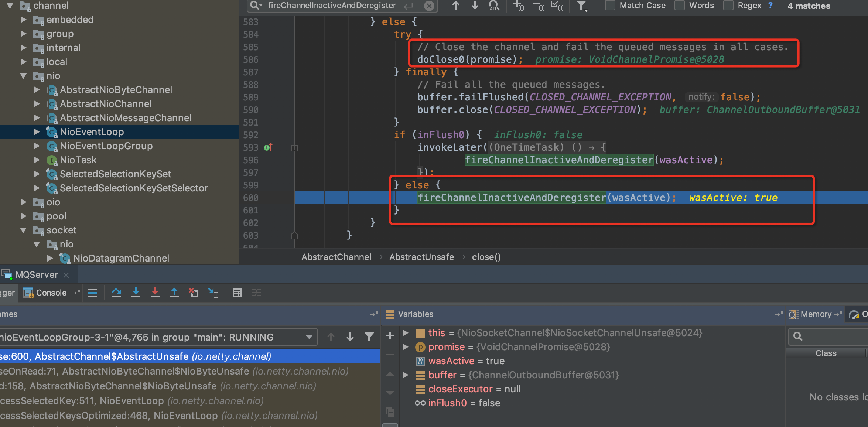Click the Step Over debugger icon
This screenshot has width=868, height=427.
tap(116, 293)
